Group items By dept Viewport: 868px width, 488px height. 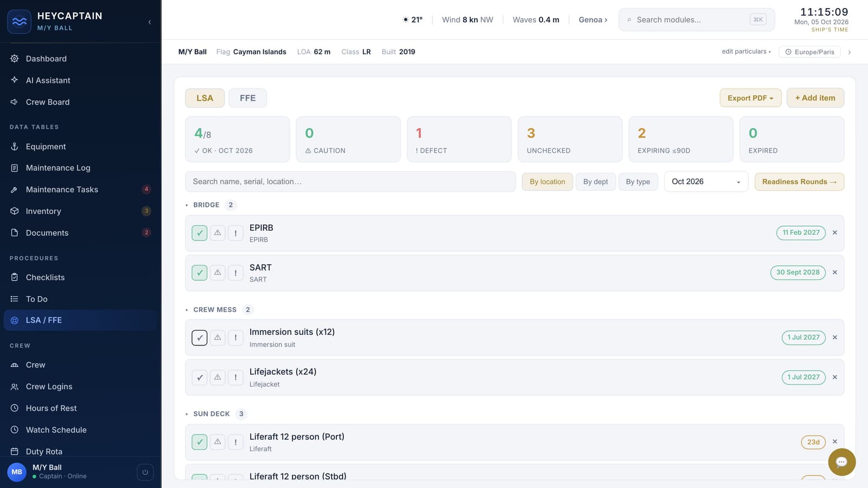coord(595,182)
